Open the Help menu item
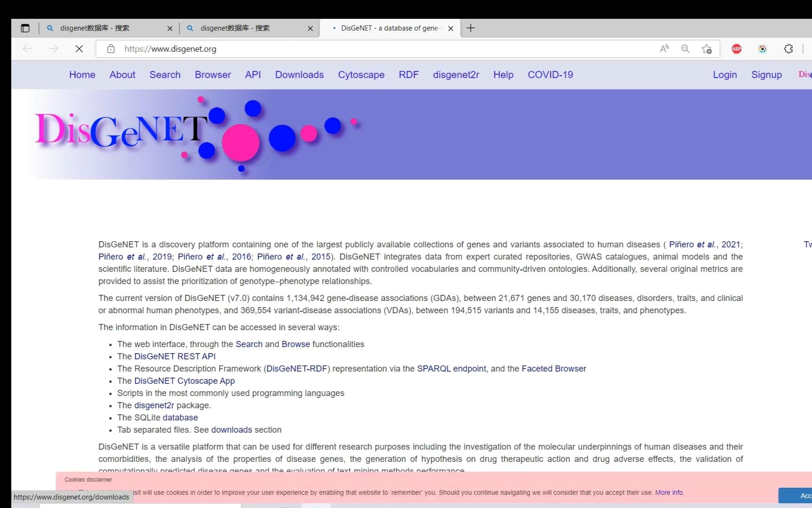This screenshot has width=812, height=508. [503, 75]
